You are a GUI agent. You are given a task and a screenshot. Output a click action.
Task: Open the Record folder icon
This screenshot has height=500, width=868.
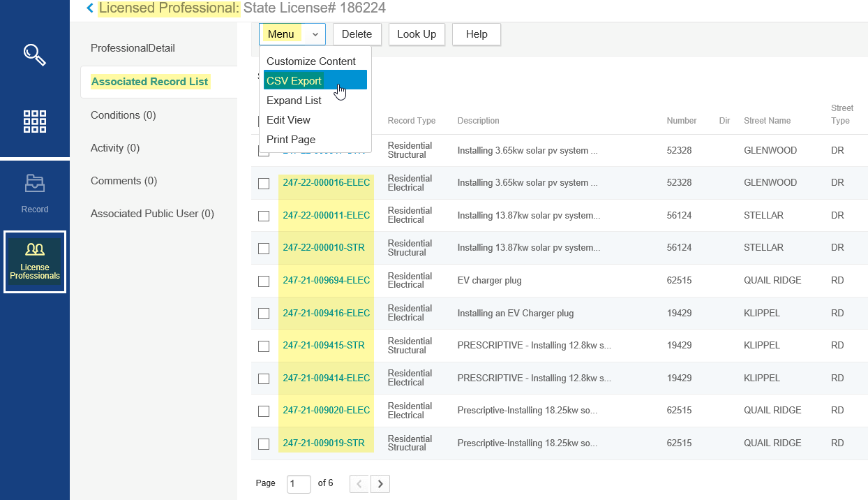[34, 184]
